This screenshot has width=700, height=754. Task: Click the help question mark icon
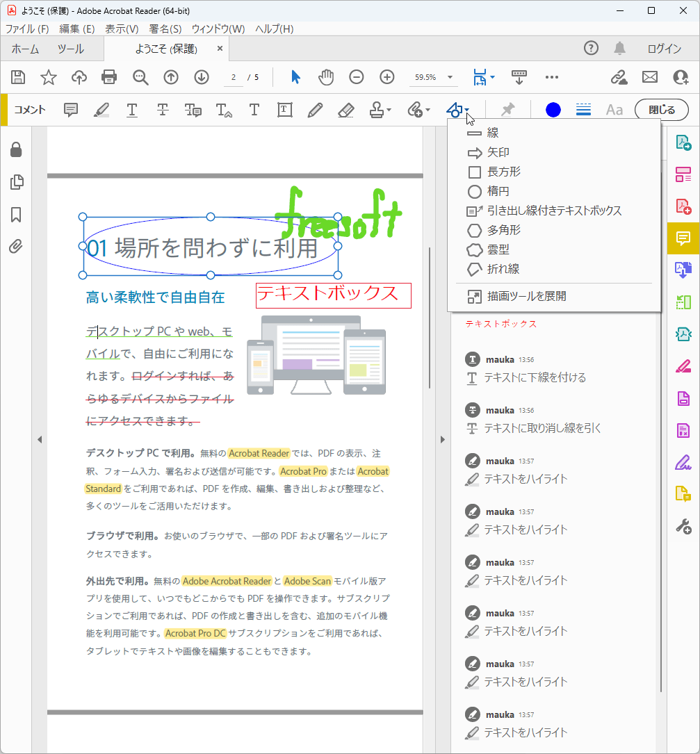[592, 49]
